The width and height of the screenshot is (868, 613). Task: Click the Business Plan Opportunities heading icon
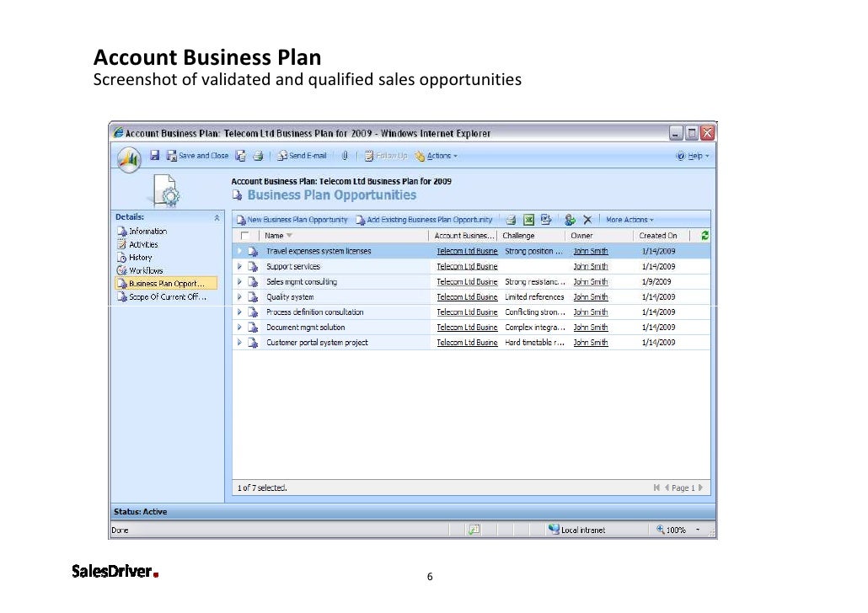(238, 195)
